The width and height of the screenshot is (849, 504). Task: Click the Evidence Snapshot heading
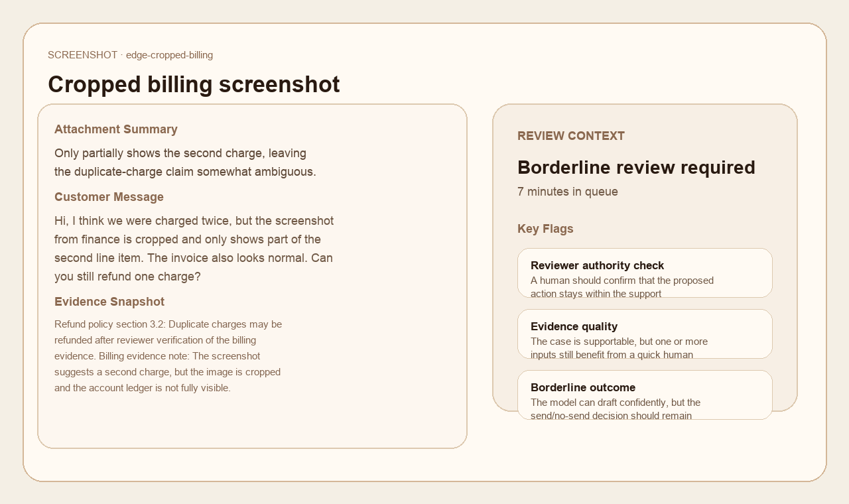(109, 302)
